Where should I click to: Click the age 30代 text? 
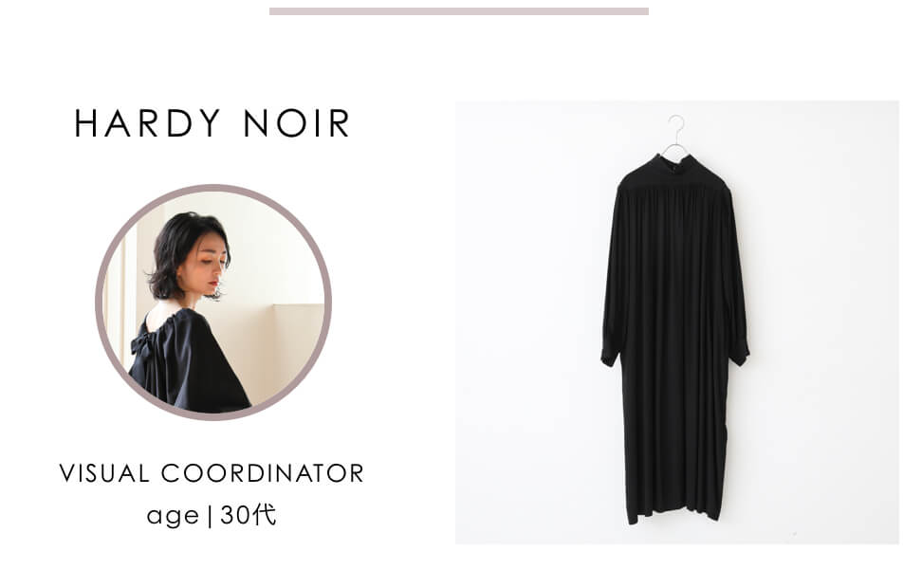212,515
